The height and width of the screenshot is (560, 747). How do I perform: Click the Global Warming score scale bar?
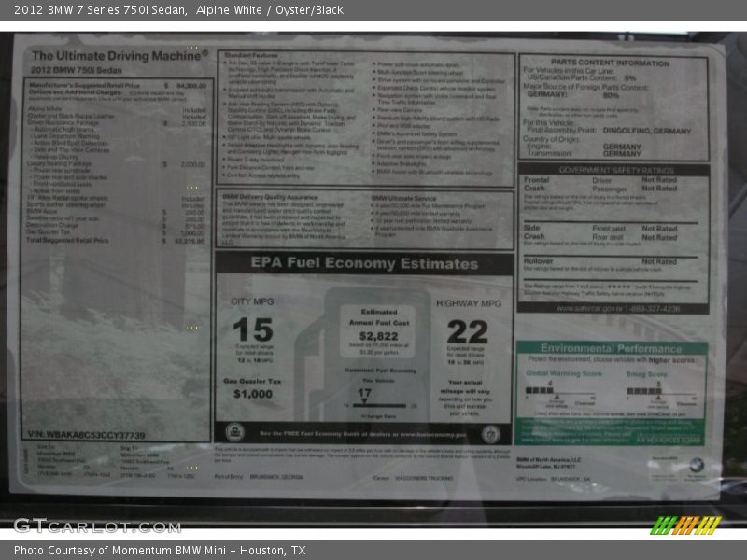(560, 392)
